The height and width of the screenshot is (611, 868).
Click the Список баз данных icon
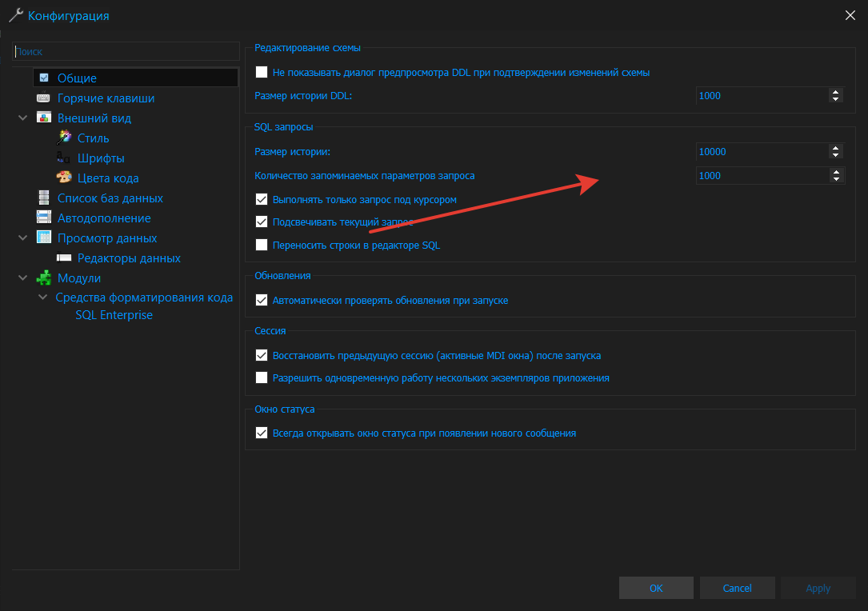[44, 198]
